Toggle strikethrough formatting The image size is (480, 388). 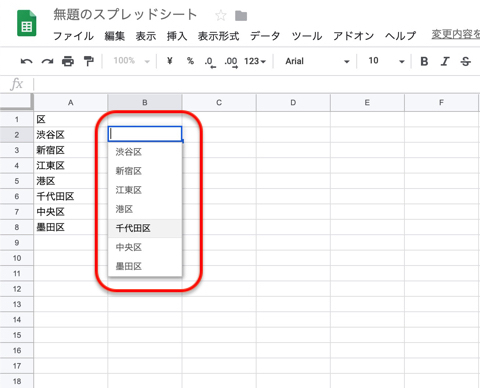[x=466, y=61]
